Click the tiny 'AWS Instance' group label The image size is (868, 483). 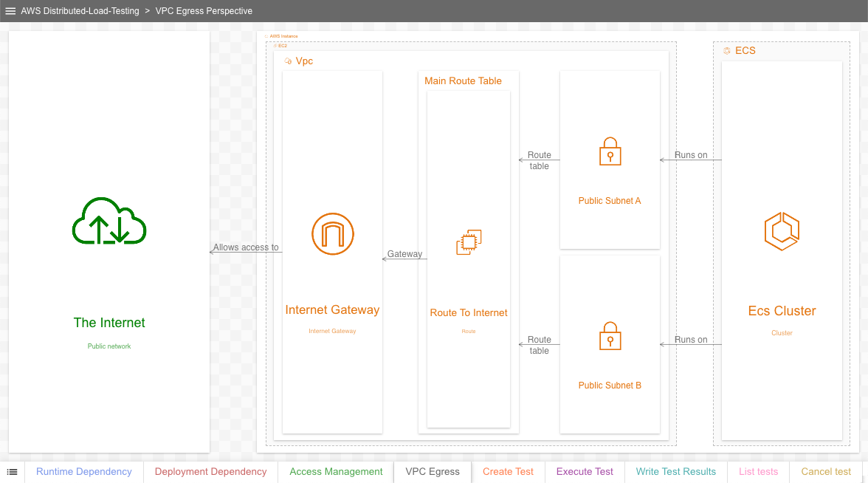click(283, 36)
